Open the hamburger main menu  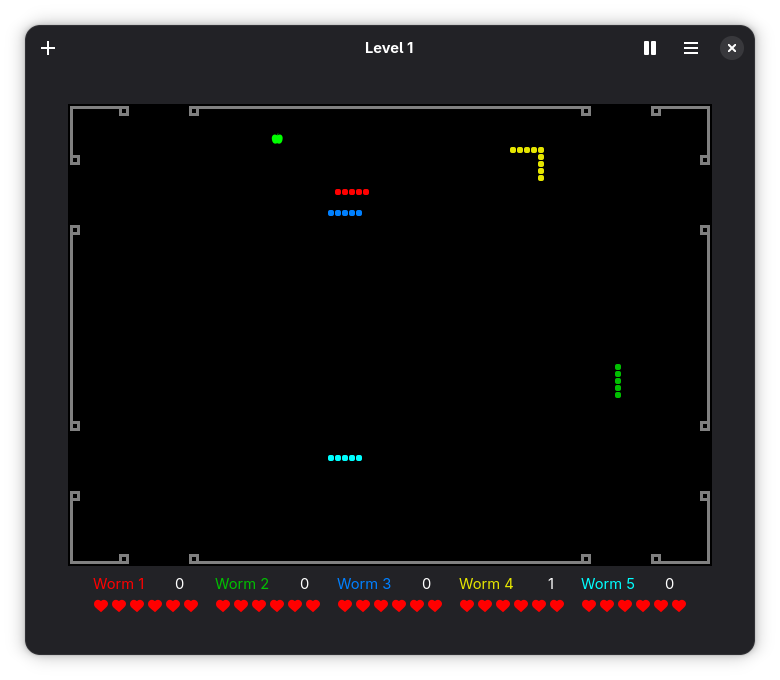click(x=691, y=48)
